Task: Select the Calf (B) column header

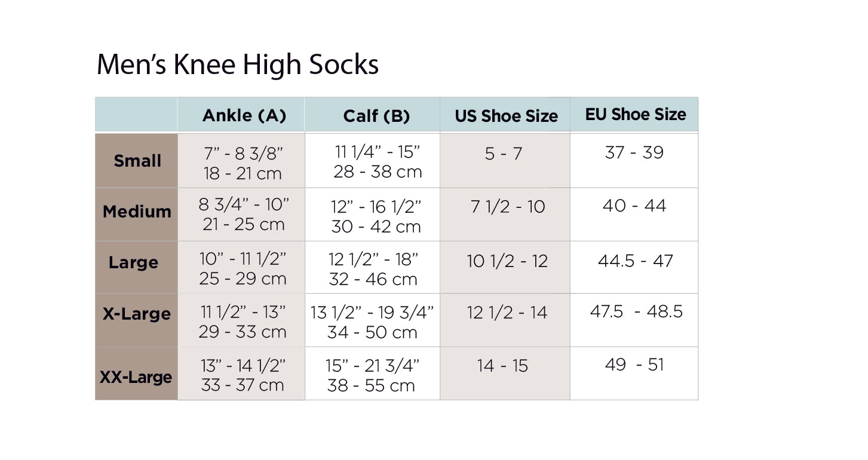Action: coord(376,116)
